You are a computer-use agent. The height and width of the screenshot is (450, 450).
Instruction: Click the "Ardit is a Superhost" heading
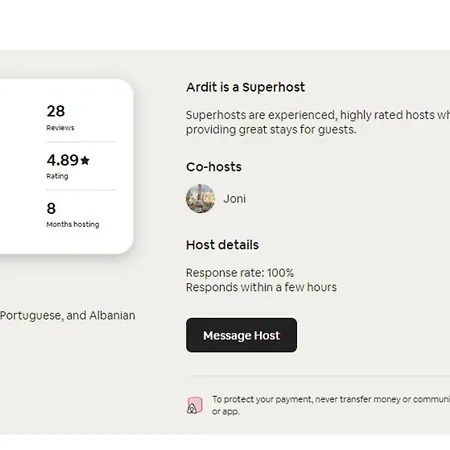point(245,87)
